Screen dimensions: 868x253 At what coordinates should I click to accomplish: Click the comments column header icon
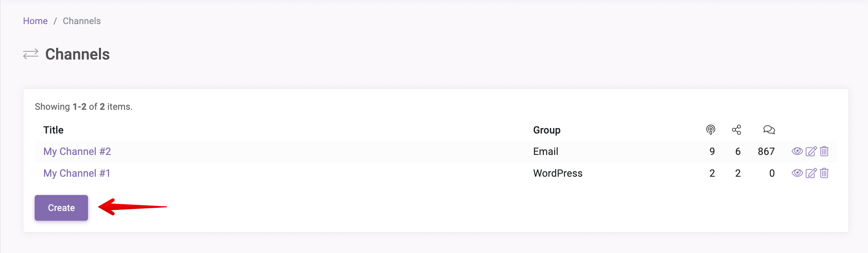769,130
